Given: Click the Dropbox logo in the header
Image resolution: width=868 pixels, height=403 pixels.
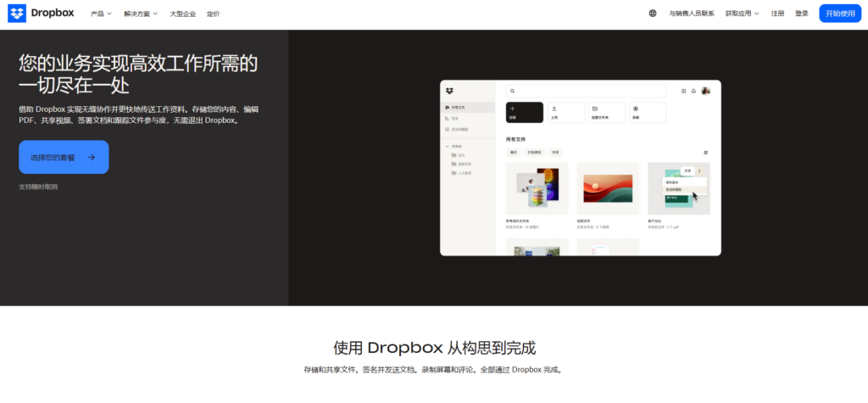Looking at the screenshot, I should tap(41, 14).
